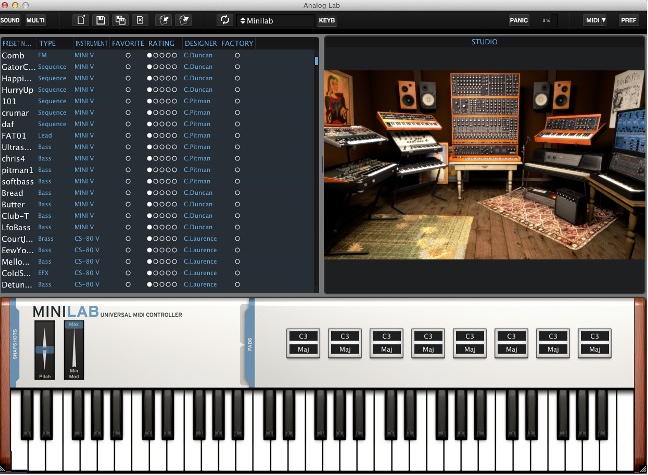Click the Mod wheel slider

tap(74, 350)
